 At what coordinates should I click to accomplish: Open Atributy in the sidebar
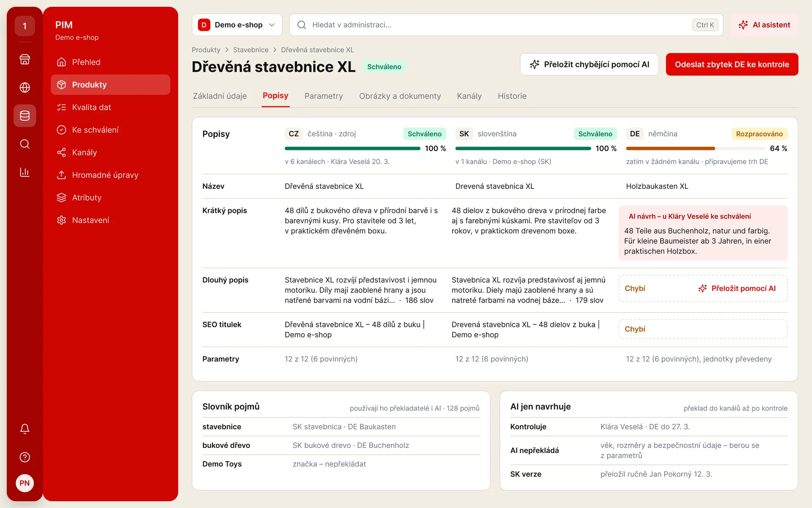(x=110, y=198)
